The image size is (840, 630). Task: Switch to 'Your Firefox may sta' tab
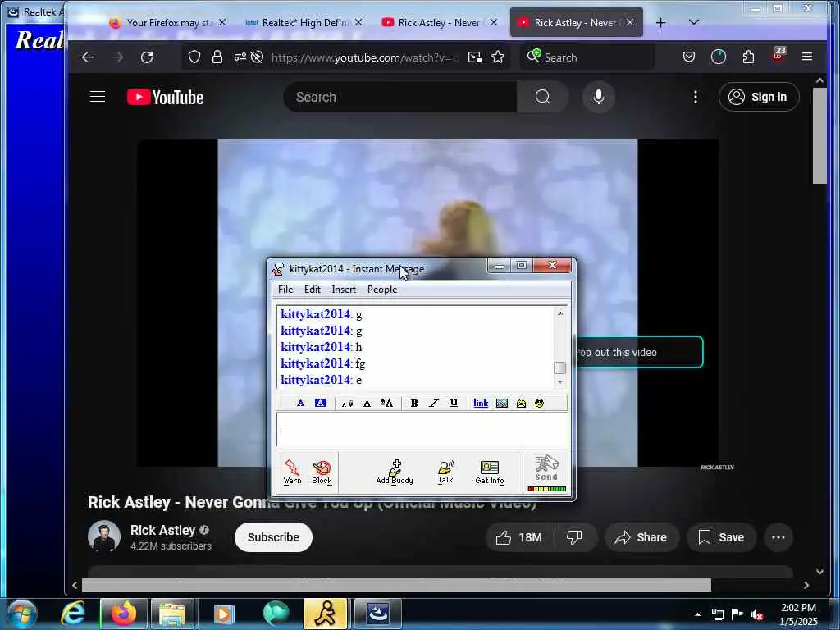(x=167, y=22)
